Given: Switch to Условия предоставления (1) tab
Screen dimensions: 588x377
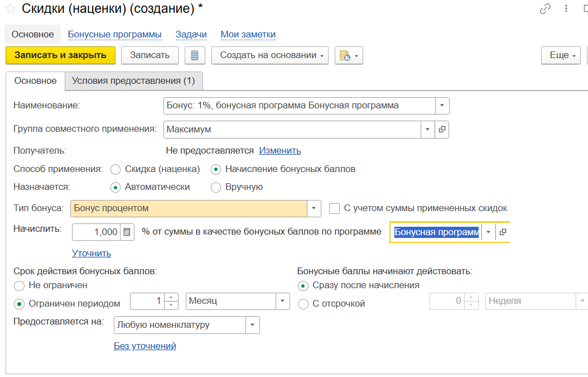Looking at the screenshot, I should (x=133, y=81).
